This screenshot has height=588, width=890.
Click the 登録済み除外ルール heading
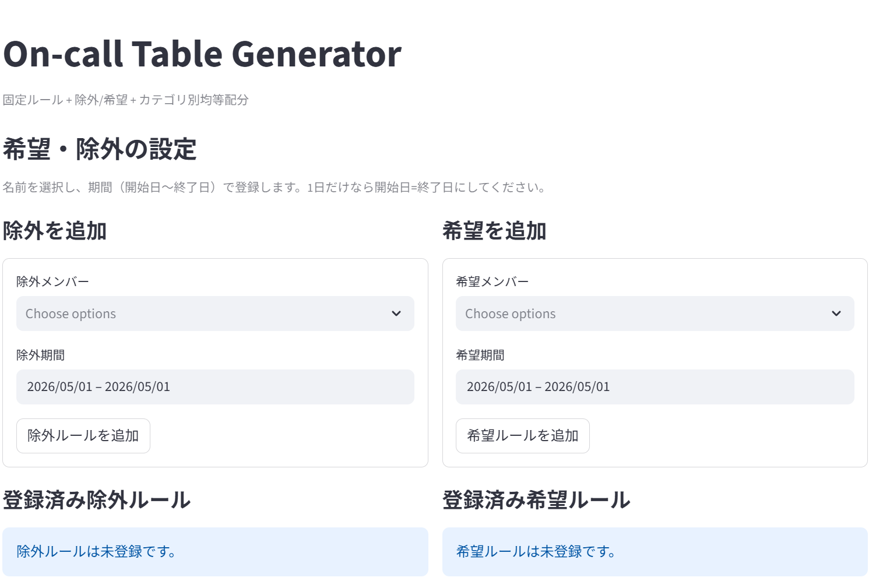97,500
